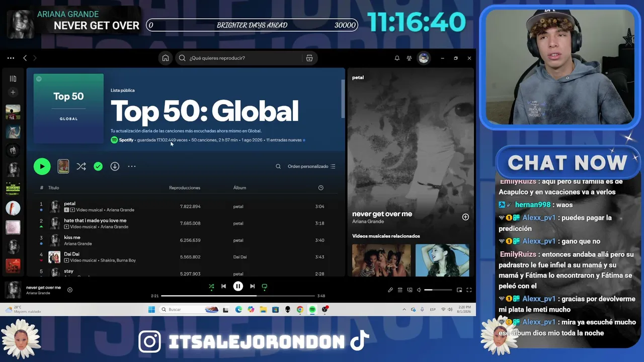Image resolution: width=644 pixels, height=362 pixels.
Task: Select the 'Dai Dai' track title
Action: (x=71, y=254)
